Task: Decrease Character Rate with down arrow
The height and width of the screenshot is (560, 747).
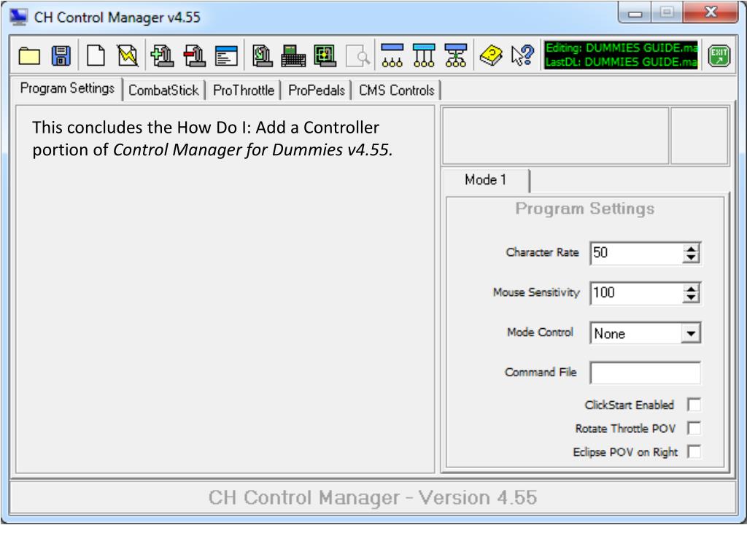Action: 691,258
